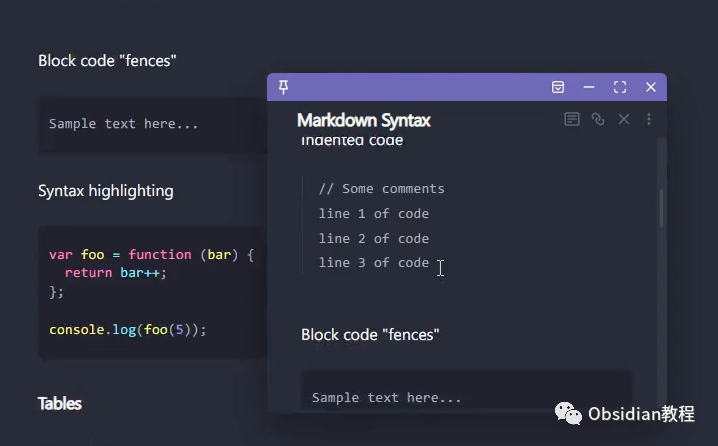The width and height of the screenshot is (718, 446).
Task: Click the link icon in note header
Action: (x=598, y=120)
